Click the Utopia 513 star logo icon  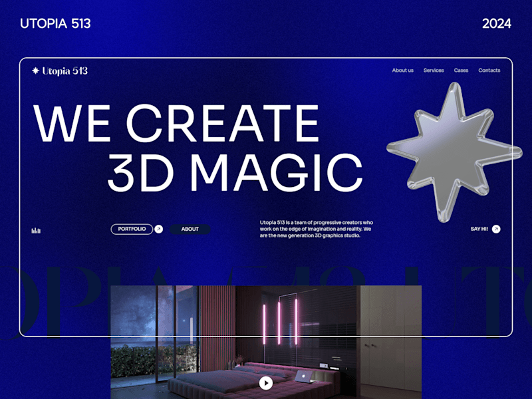[x=36, y=70]
